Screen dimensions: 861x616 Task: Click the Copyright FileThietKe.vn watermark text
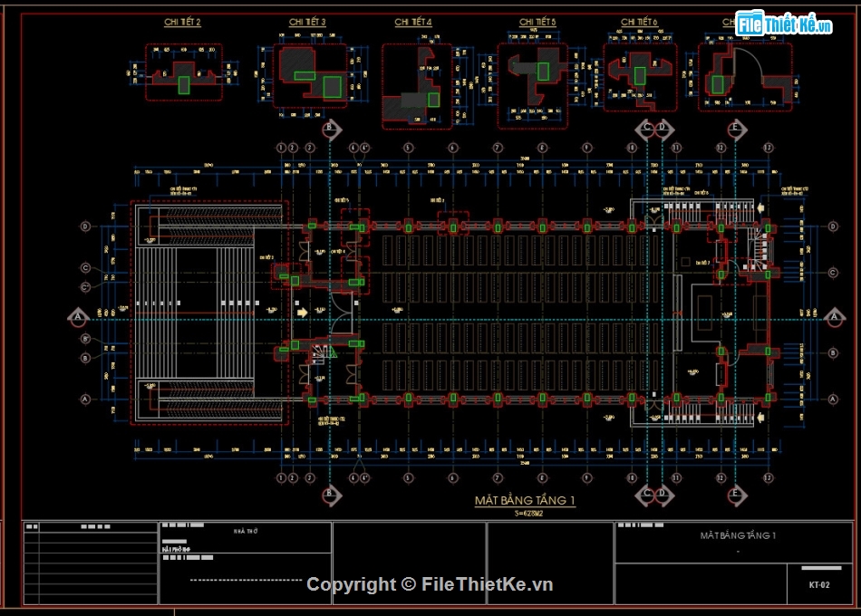[430, 584]
